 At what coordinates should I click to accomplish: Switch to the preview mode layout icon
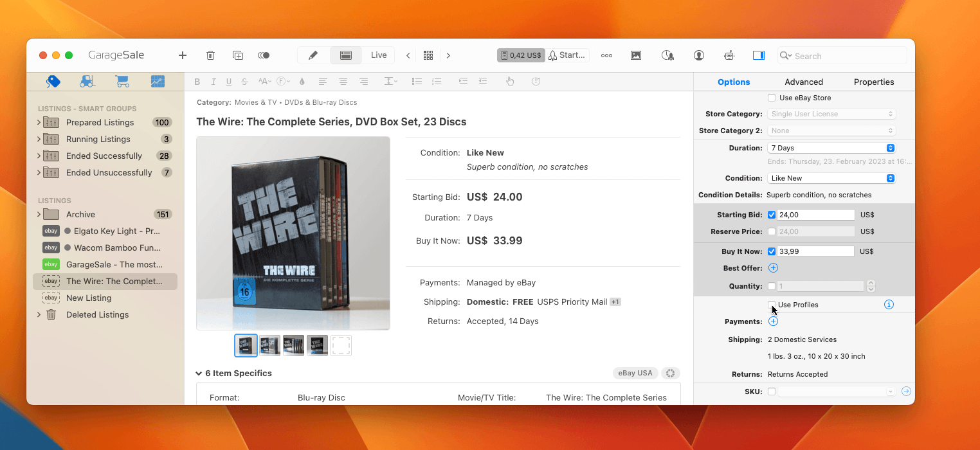click(346, 55)
